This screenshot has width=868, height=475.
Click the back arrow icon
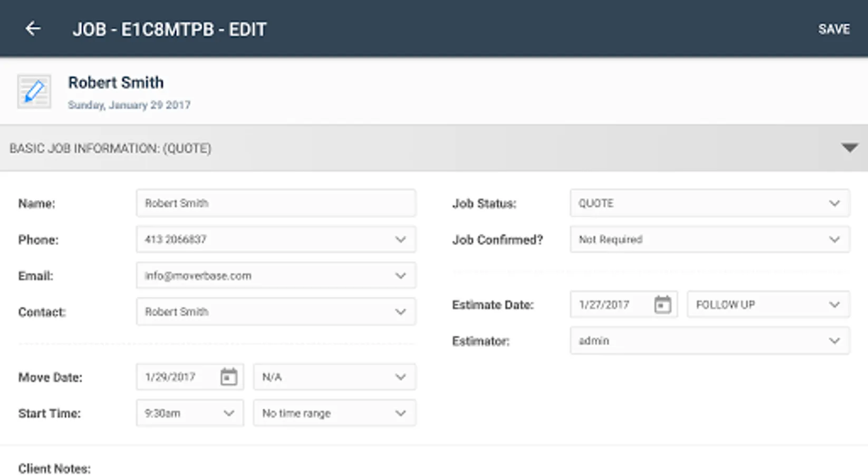click(33, 29)
